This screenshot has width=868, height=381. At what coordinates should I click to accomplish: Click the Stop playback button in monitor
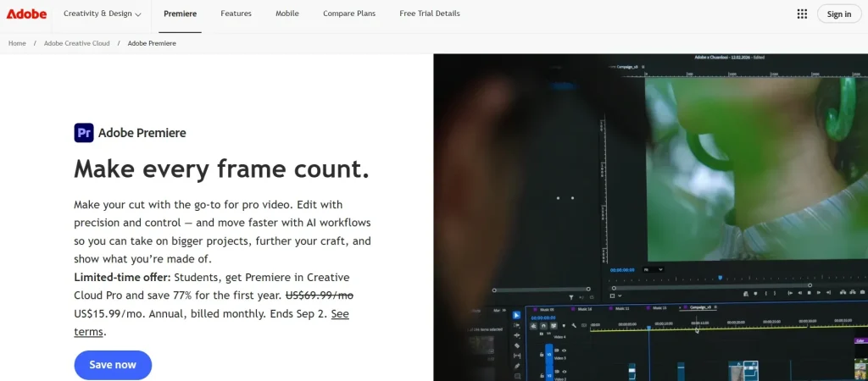(810, 293)
